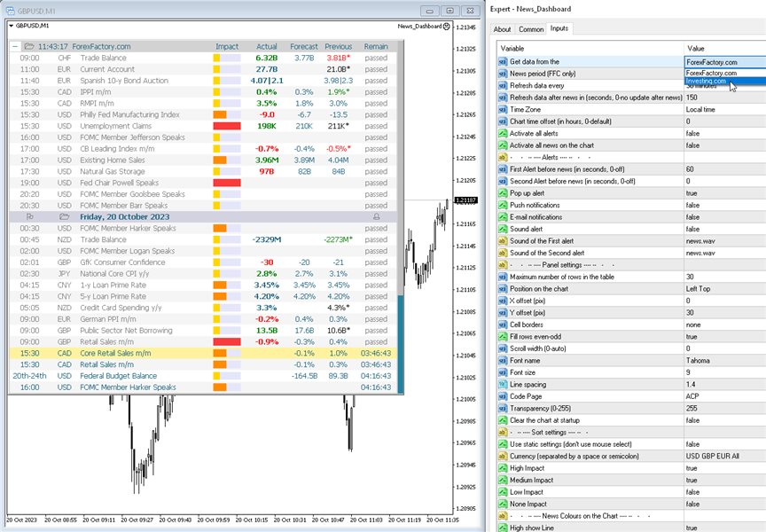Image resolution: width=766 pixels, height=532 pixels.
Task: Select the 'Code Page' value ACP
Action: click(x=692, y=396)
